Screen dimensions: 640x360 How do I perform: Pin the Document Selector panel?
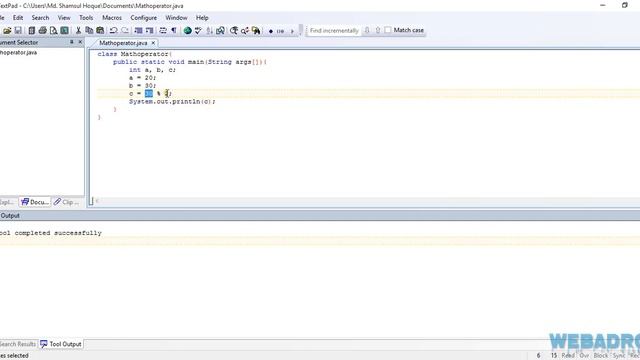click(x=71, y=42)
